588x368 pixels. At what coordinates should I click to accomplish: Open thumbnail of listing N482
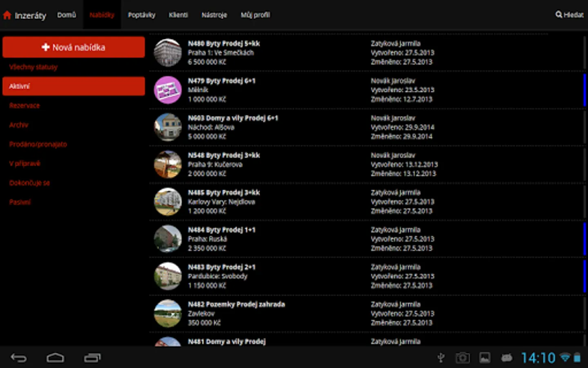coord(168,314)
